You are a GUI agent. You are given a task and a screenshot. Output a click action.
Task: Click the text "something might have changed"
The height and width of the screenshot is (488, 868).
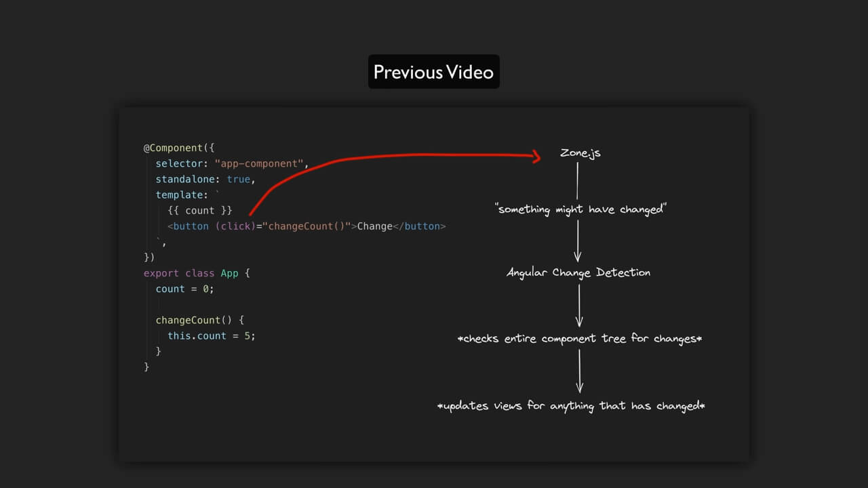click(580, 209)
